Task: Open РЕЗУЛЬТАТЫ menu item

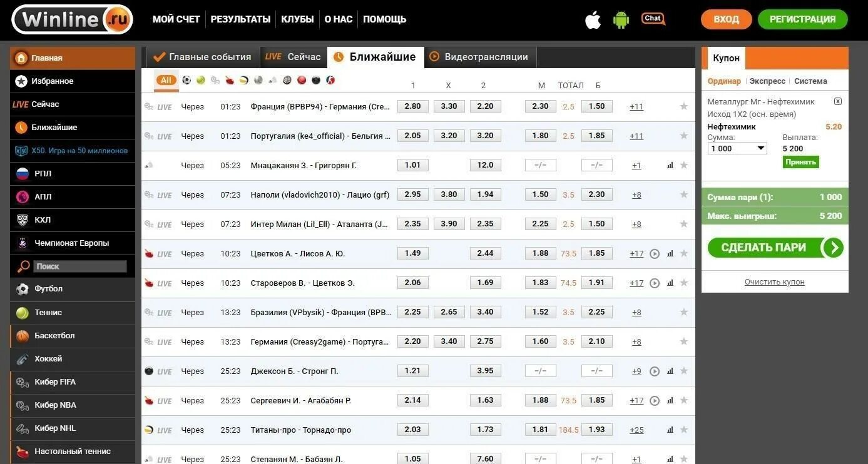Action: 240,19
